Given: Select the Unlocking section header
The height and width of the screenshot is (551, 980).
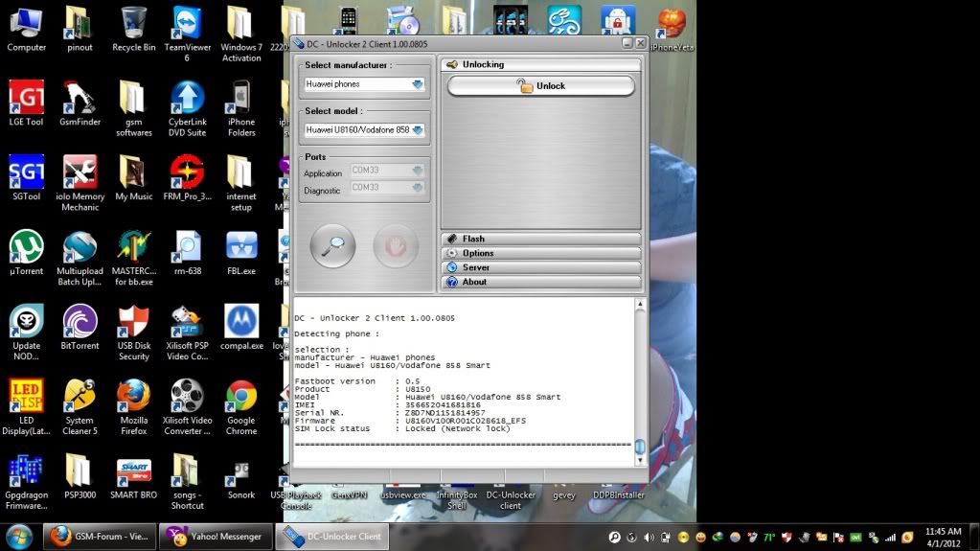Looking at the screenshot, I should 541,64.
